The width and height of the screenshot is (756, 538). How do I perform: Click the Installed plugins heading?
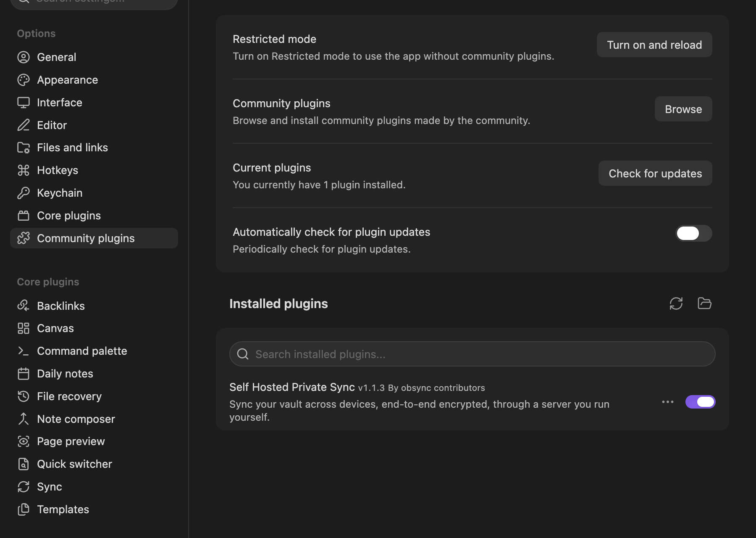click(x=278, y=303)
